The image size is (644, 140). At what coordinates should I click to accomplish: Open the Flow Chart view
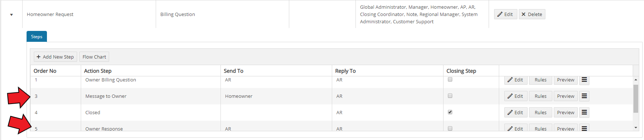point(94,57)
